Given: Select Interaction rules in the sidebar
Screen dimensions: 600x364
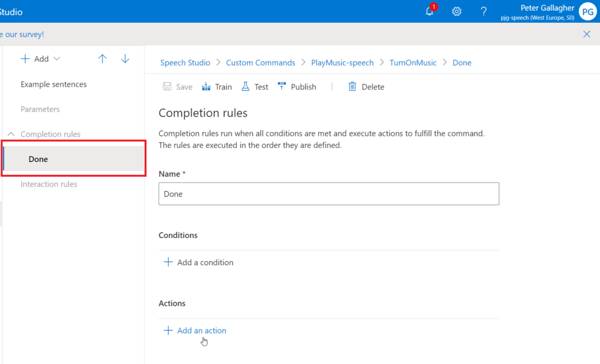Looking at the screenshot, I should pyautogui.click(x=49, y=184).
